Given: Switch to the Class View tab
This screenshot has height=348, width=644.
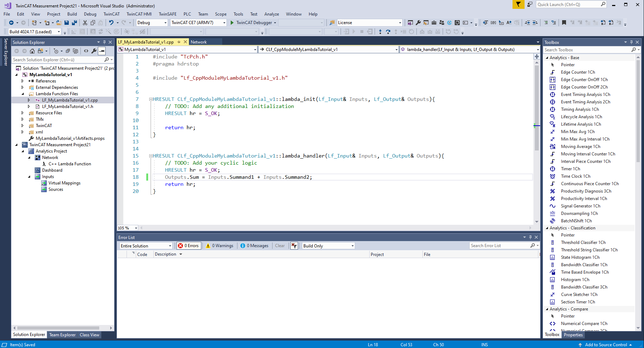Looking at the screenshot, I should [89, 335].
